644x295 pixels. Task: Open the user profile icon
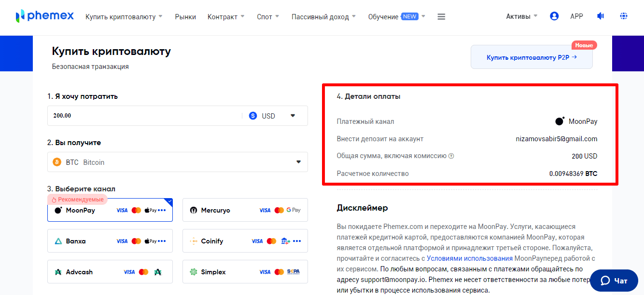coord(554,16)
